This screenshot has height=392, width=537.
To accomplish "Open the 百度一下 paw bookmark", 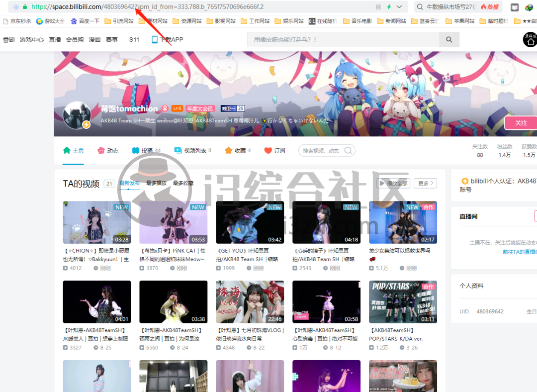I will point(85,21).
